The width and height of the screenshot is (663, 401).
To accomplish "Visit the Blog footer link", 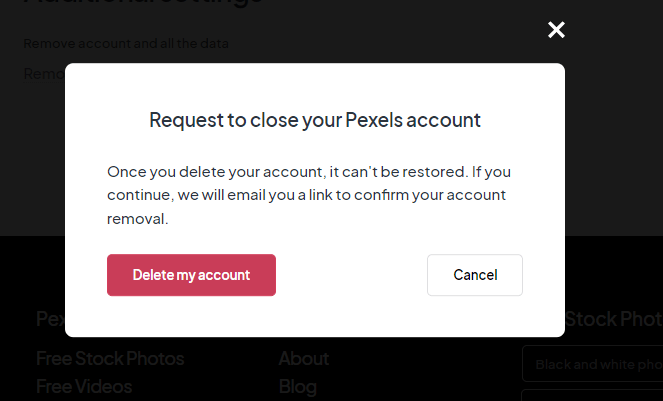I will click(x=298, y=386).
